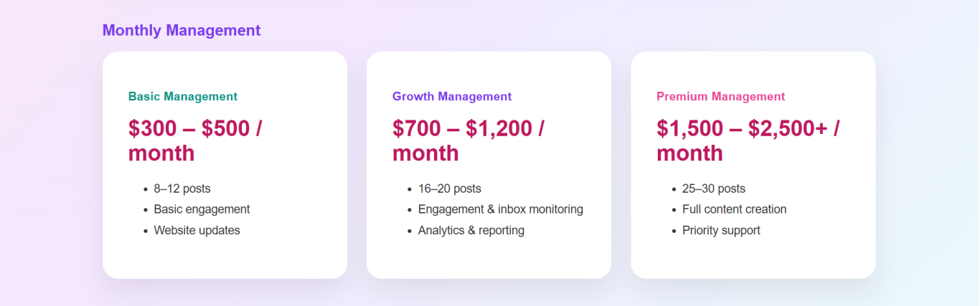This screenshot has width=980, height=306.
Task: Click the bullet dot before Priority support
Action: [674, 231]
